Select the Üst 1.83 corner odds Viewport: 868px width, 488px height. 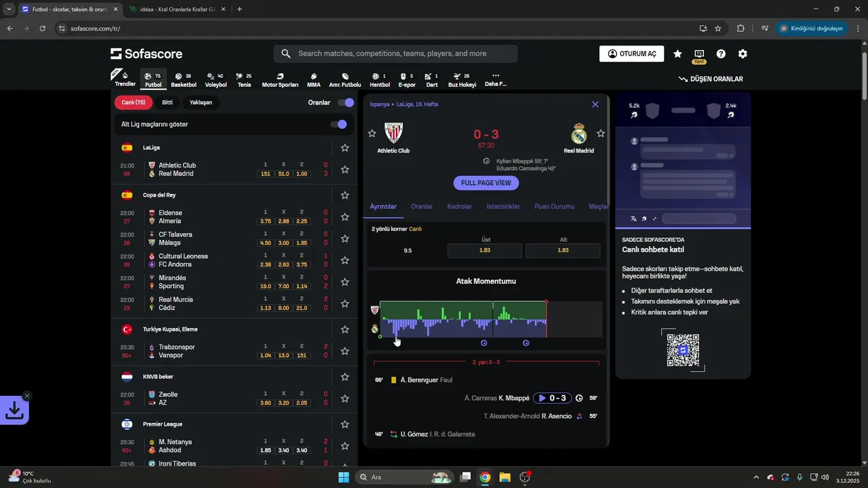(x=485, y=251)
